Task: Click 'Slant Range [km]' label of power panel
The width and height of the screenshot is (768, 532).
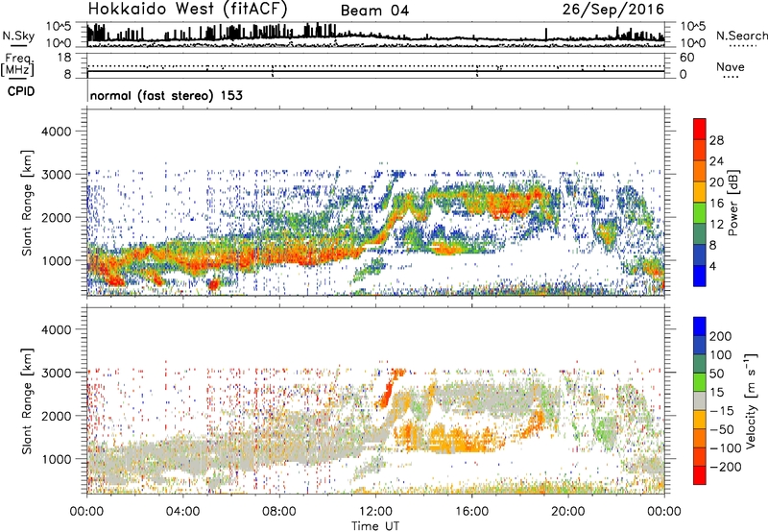Action: pos(27,203)
